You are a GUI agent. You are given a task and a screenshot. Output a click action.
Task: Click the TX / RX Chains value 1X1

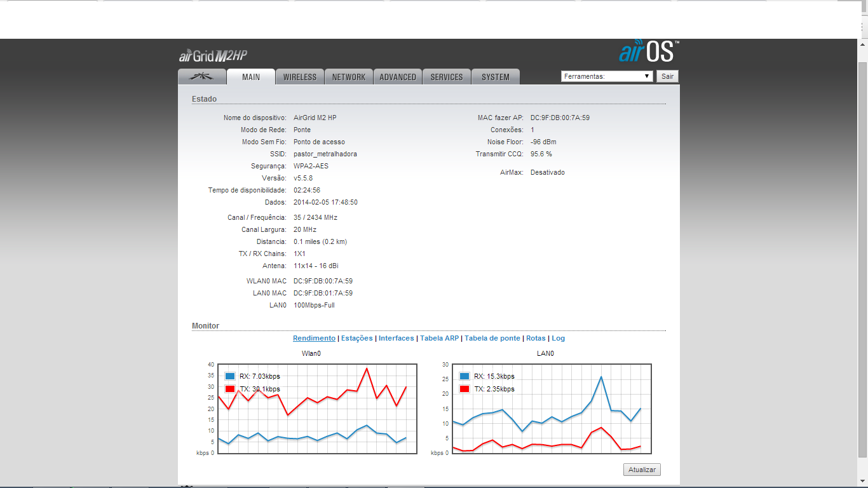point(300,254)
